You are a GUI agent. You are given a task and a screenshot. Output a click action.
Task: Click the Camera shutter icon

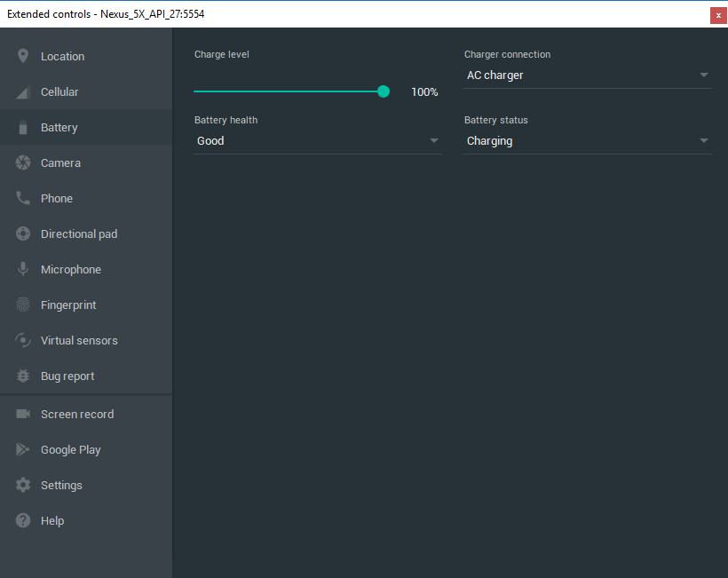coord(23,163)
